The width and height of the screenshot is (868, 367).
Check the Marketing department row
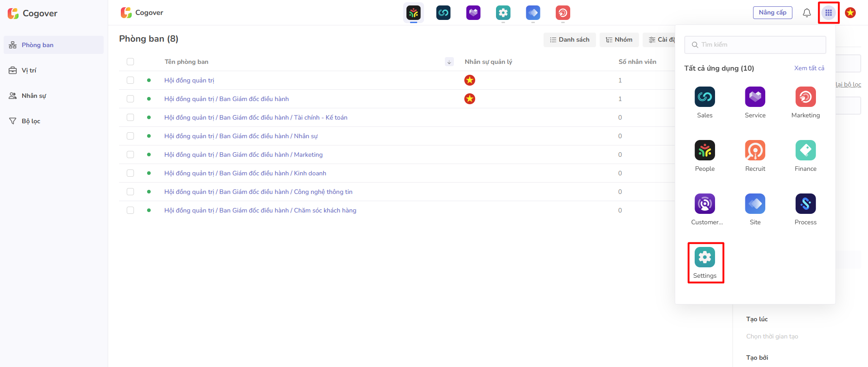click(x=130, y=155)
